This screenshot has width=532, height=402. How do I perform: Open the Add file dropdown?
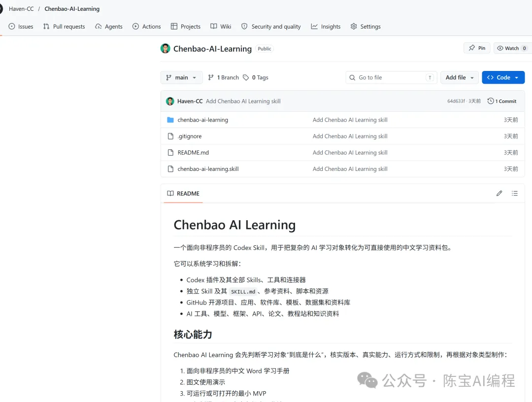pos(460,77)
